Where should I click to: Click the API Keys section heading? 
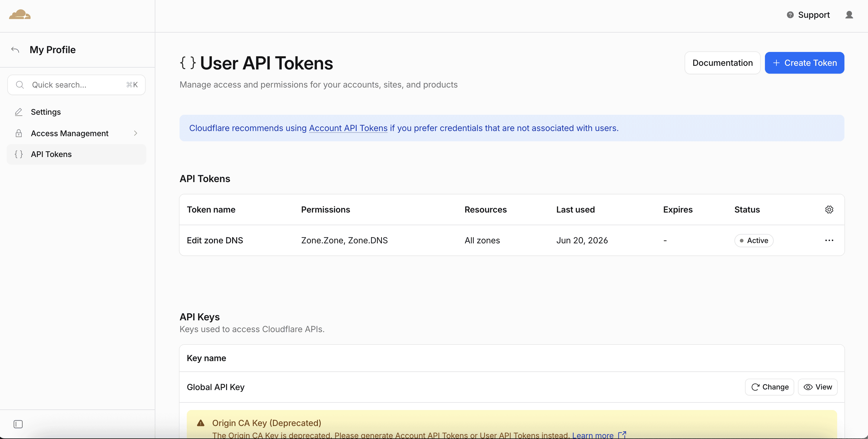pos(199,317)
